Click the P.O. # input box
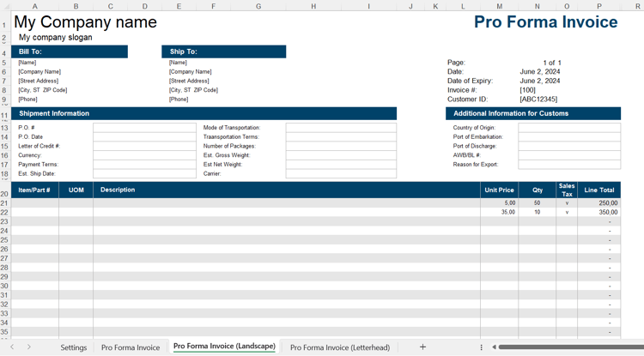 click(144, 128)
